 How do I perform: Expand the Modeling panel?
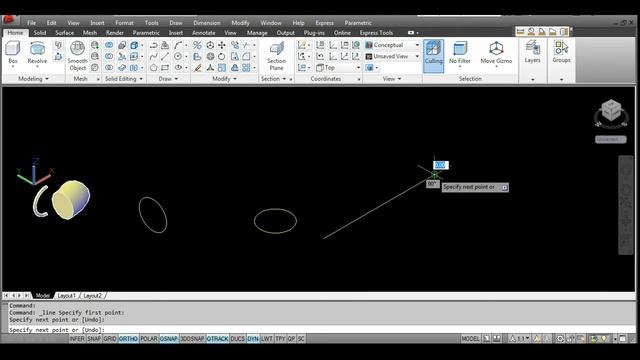(x=33, y=79)
